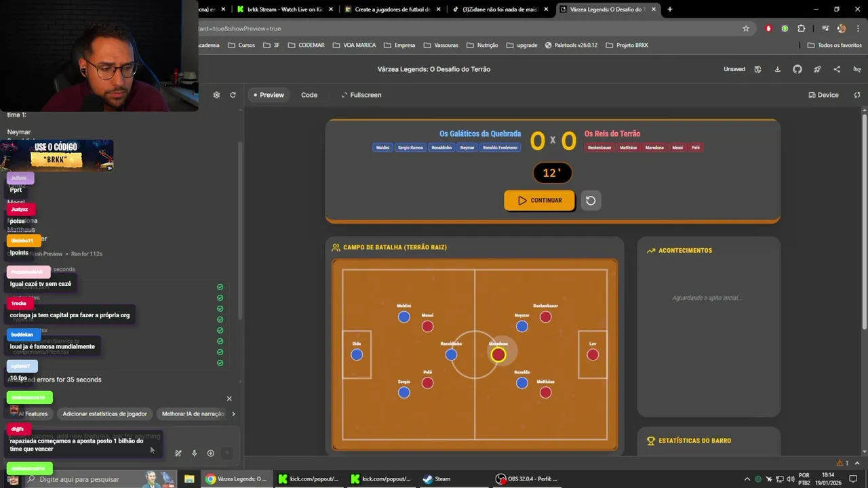868x488 pixels.
Task: Open the Vassouras bookmark folder
Action: [441, 45]
